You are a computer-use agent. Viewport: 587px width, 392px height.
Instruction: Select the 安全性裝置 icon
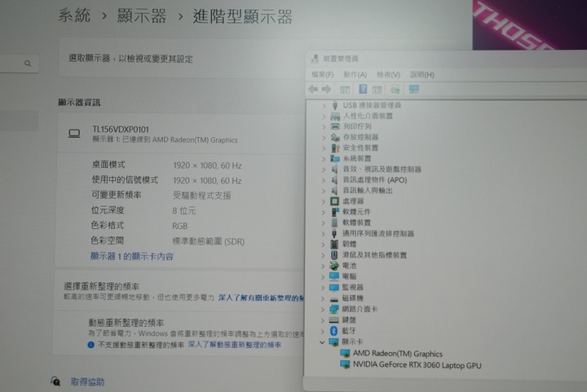335,148
